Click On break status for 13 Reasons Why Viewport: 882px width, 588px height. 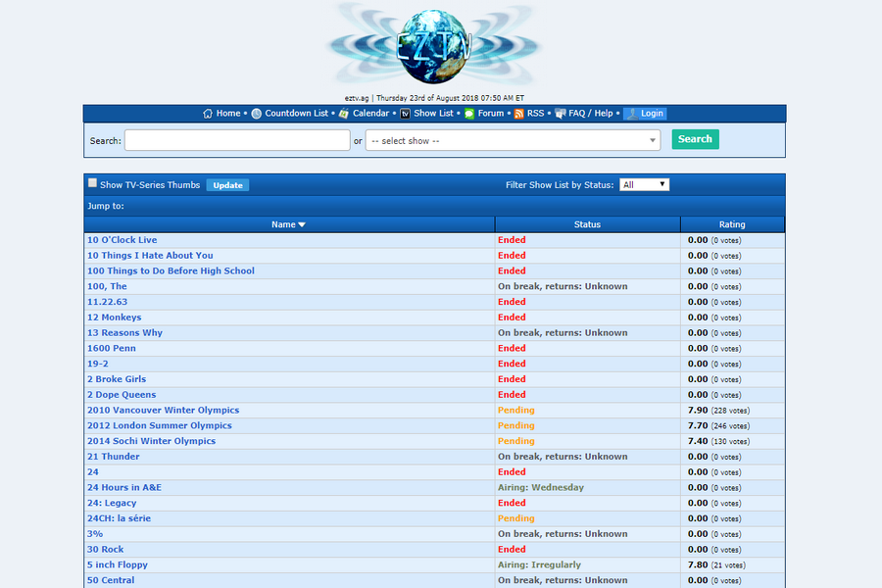click(x=563, y=332)
